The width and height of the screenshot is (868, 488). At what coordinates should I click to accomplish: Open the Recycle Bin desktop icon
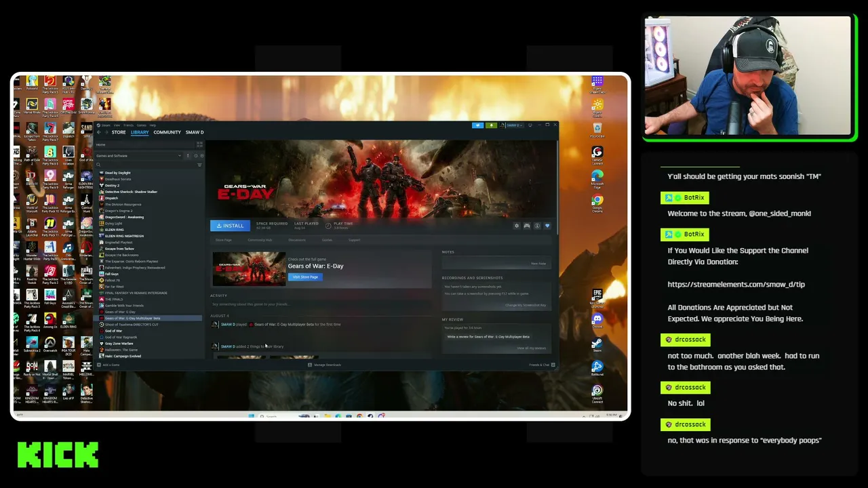597,130
